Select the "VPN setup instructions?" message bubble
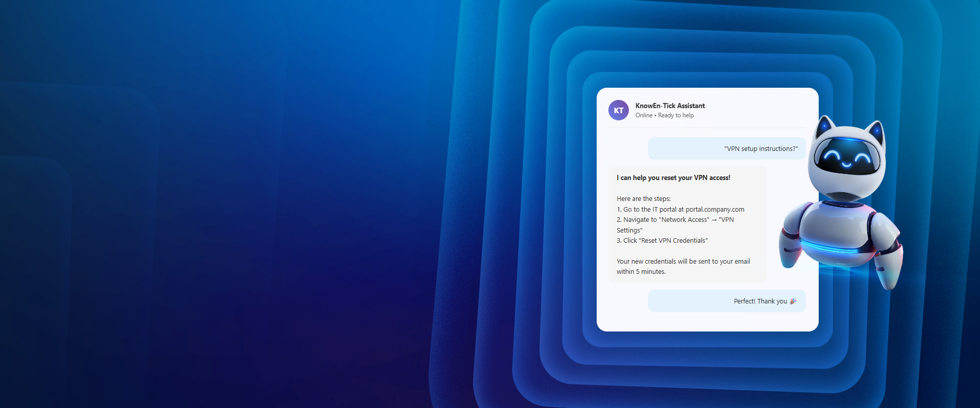 (x=727, y=148)
